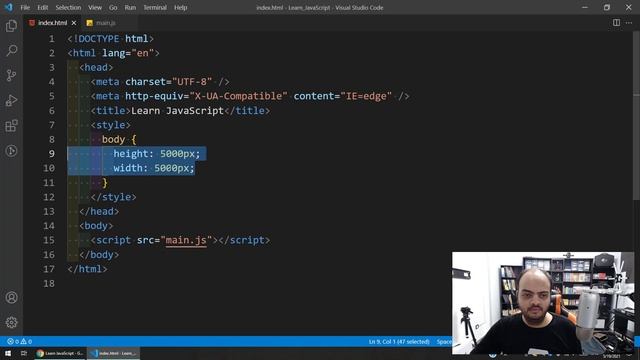Click the opening <style> tag
This screenshot has width=640, height=360.
point(110,125)
